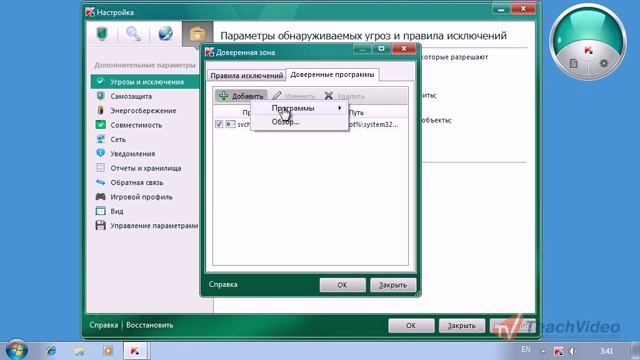Viewport: 640px width, 360px height.
Task: Switch to Доверенные программы tab
Action: (332, 75)
